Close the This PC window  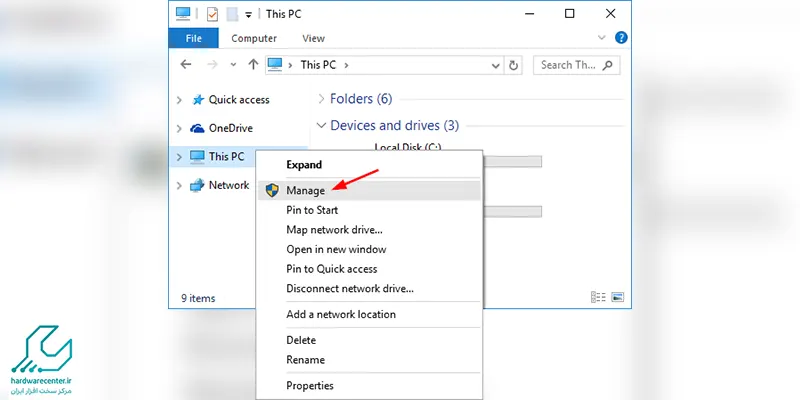pos(610,14)
